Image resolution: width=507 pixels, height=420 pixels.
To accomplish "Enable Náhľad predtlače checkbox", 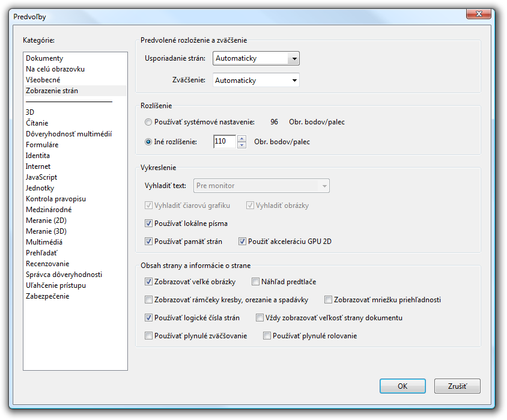I will (x=256, y=281).
